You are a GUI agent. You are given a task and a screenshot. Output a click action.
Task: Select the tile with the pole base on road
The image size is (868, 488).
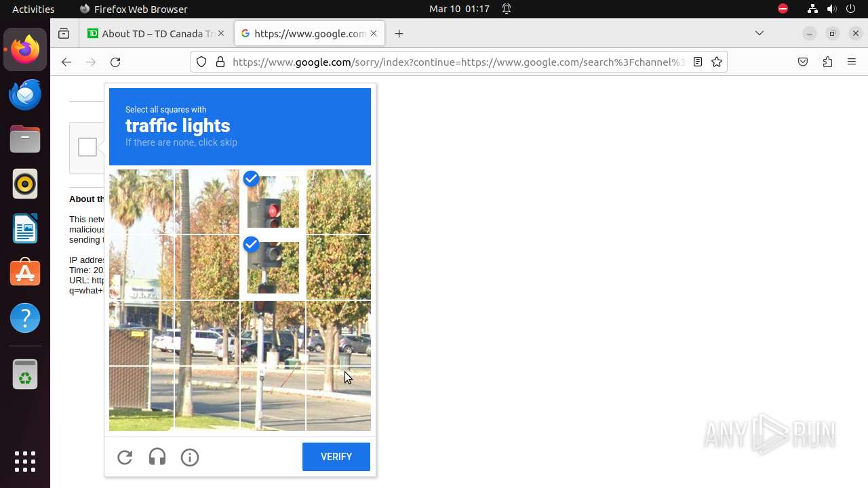[x=273, y=399]
